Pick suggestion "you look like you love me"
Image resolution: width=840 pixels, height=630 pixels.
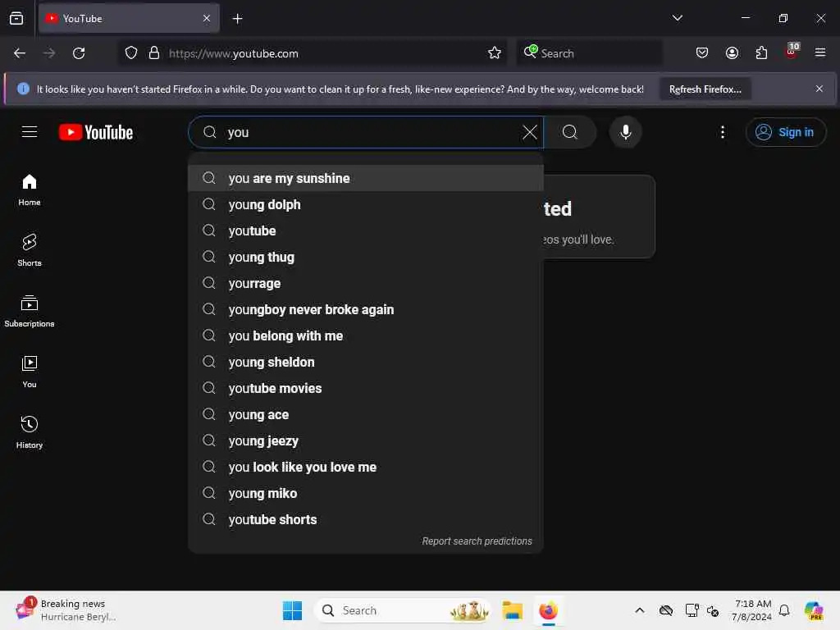[x=365, y=467]
